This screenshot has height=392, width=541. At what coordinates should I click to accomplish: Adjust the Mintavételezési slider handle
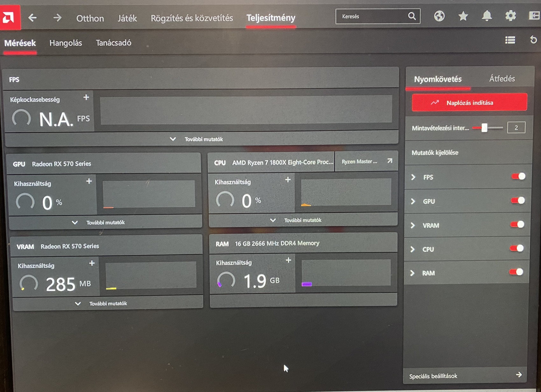coord(484,127)
